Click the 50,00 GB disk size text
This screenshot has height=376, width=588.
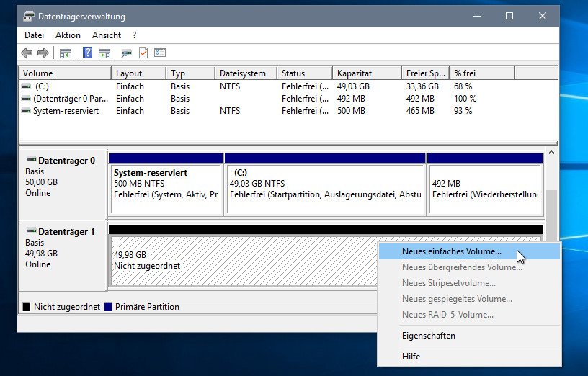coord(41,182)
